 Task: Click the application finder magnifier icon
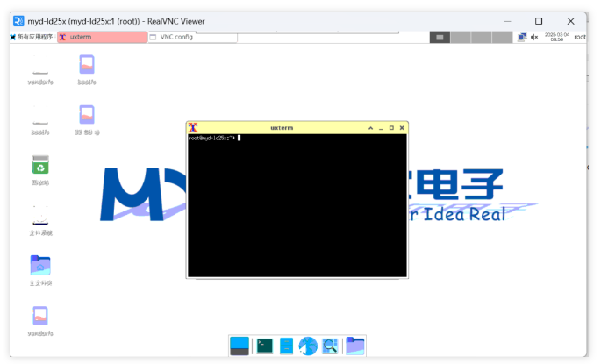330,346
